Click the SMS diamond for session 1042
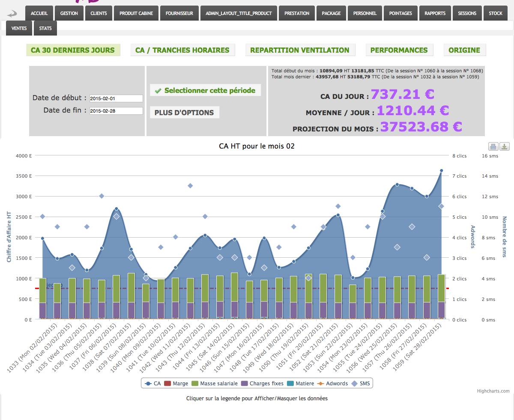The height and width of the screenshot is (420, 514). (190, 186)
